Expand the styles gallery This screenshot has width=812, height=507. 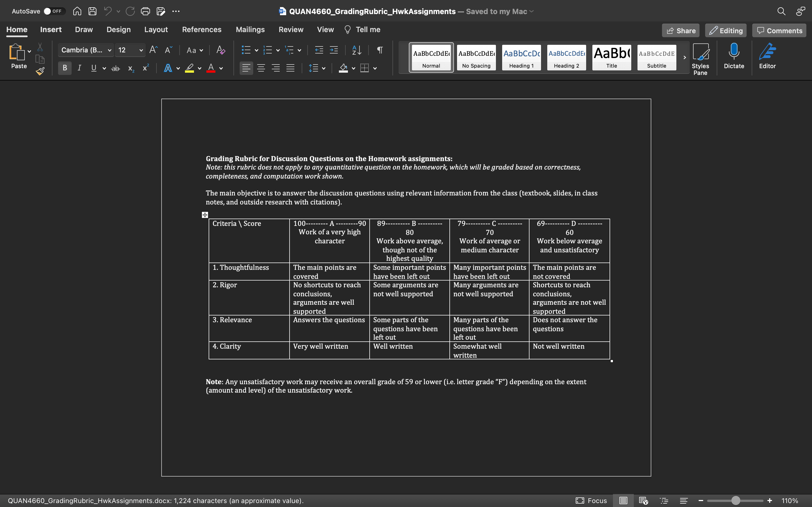click(x=685, y=57)
